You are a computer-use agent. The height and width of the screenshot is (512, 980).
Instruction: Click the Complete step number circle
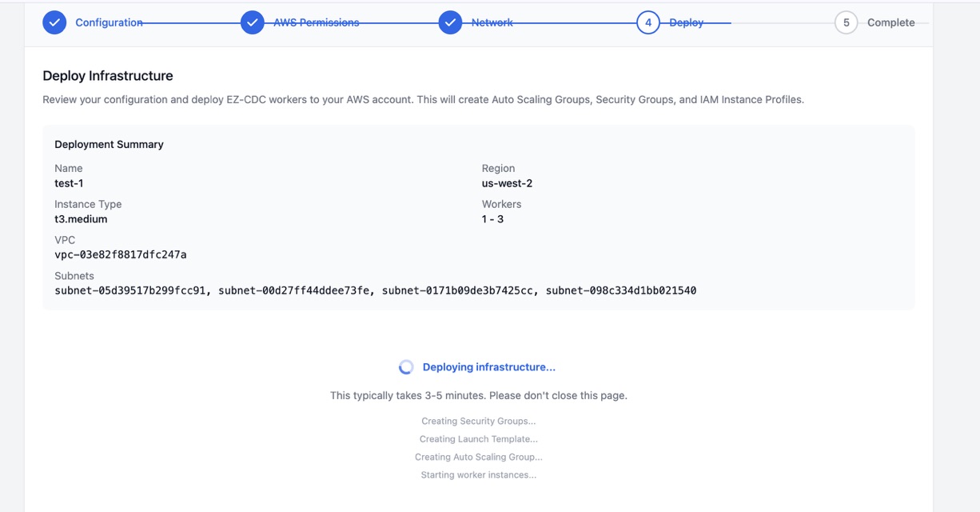[x=846, y=22]
